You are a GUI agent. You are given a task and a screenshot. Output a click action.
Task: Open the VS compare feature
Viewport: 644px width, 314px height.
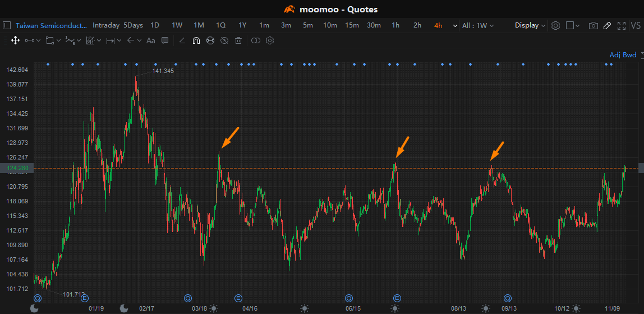point(636,25)
